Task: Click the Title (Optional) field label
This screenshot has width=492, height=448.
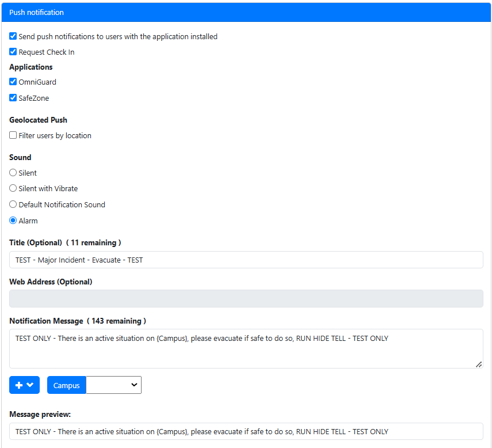Action: point(36,242)
